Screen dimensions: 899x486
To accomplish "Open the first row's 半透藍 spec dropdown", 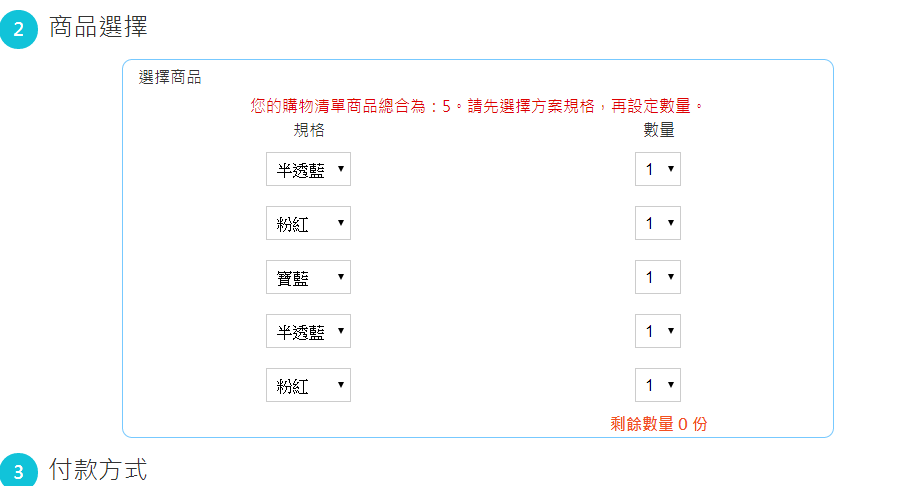I will coord(308,169).
